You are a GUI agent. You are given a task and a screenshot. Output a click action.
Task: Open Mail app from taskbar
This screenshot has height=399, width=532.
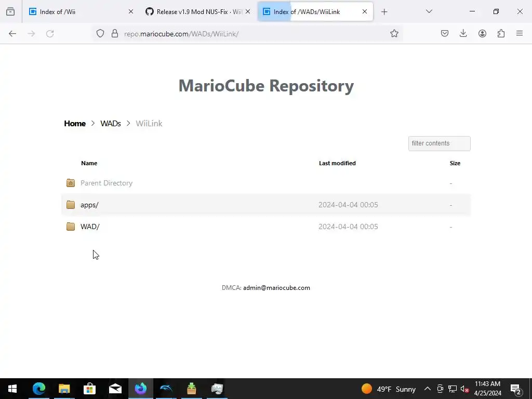(x=115, y=389)
